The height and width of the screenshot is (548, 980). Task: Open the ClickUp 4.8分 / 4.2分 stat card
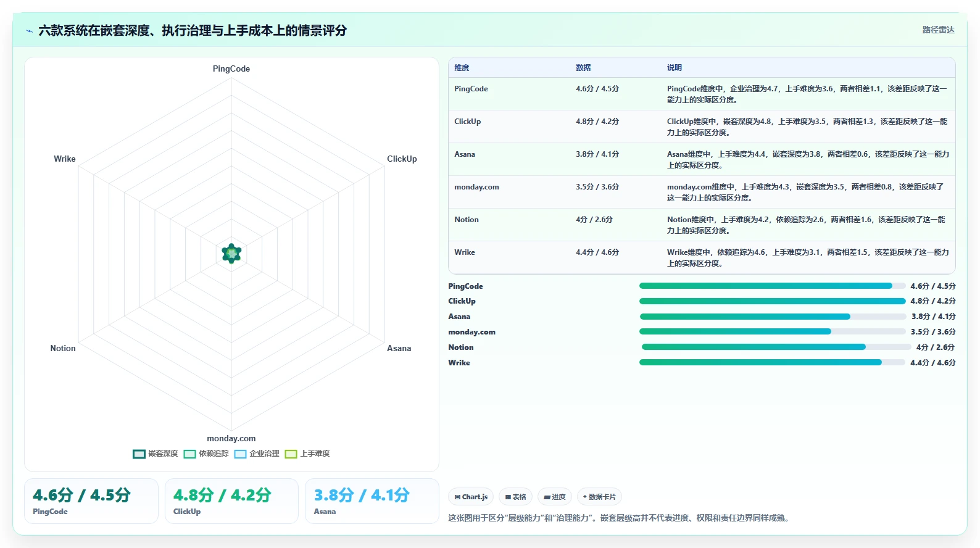coord(231,501)
